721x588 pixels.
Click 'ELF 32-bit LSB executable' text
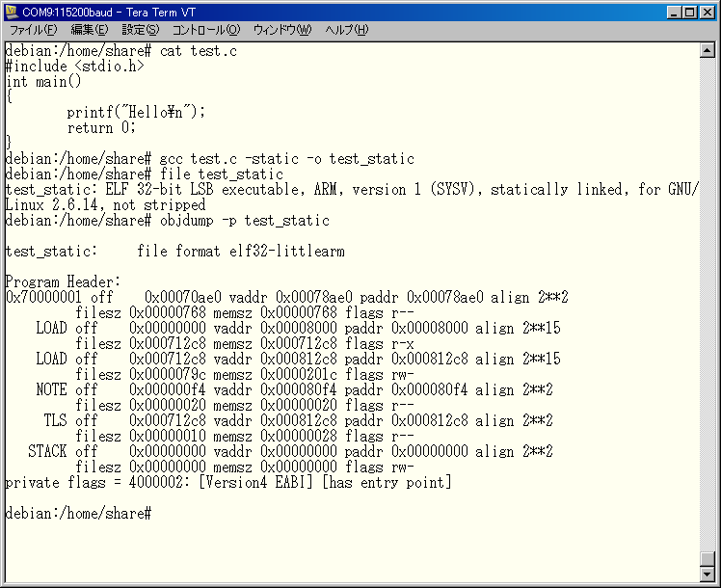(202, 190)
